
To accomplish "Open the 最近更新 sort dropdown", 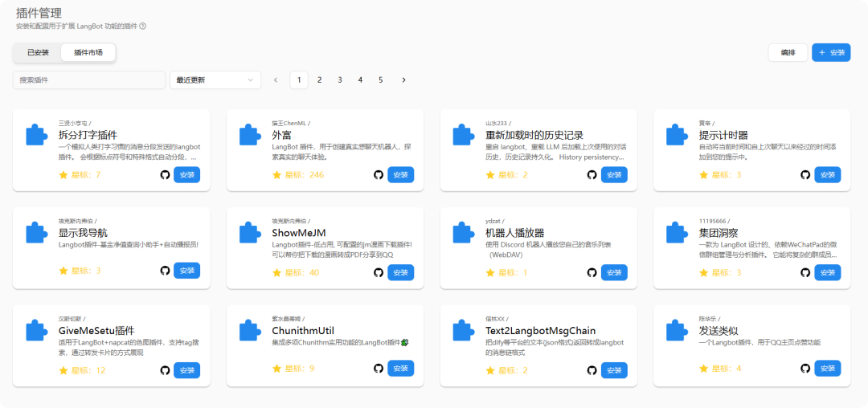I will [215, 80].
